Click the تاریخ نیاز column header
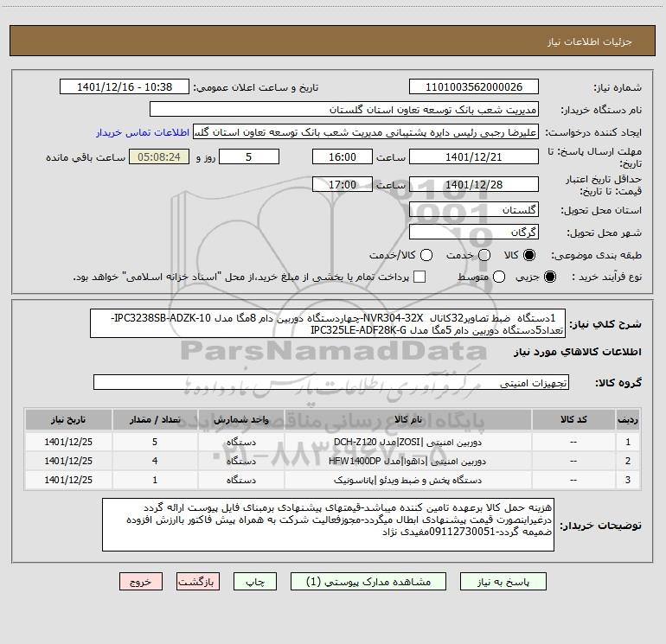The width and height of the screenshot is (666, 644). [x=68, y=419]
